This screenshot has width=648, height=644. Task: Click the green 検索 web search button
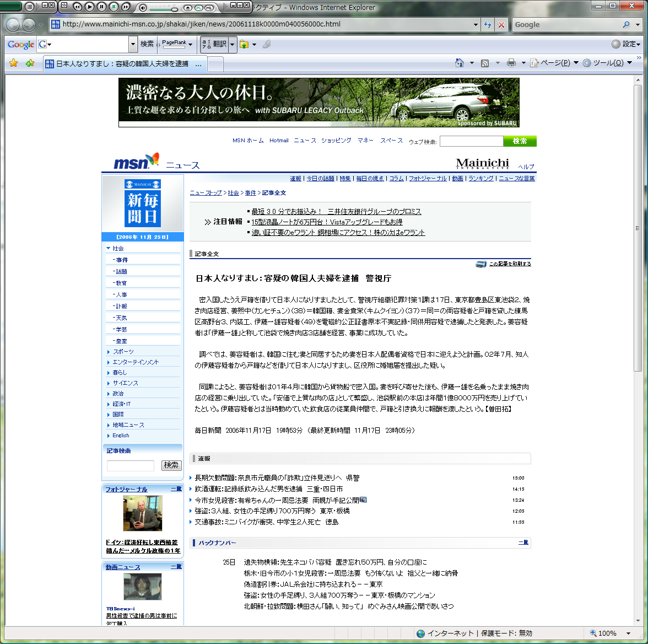(520, 141)
